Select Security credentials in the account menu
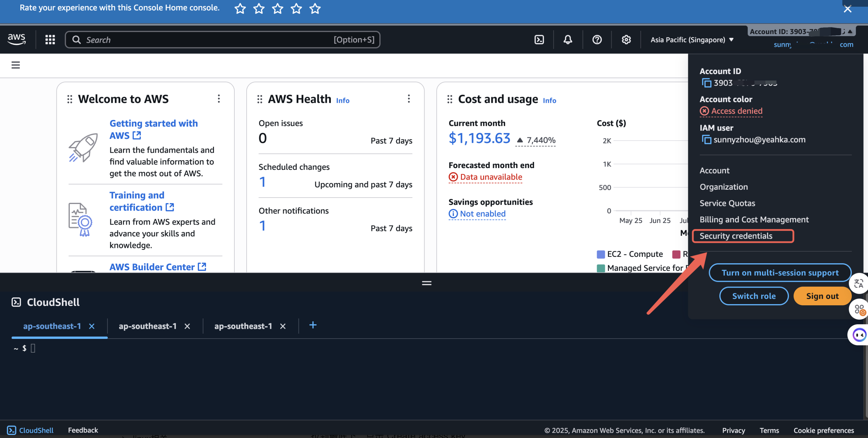Viewport: 868px width, 438px height. [x=736, y=236]
